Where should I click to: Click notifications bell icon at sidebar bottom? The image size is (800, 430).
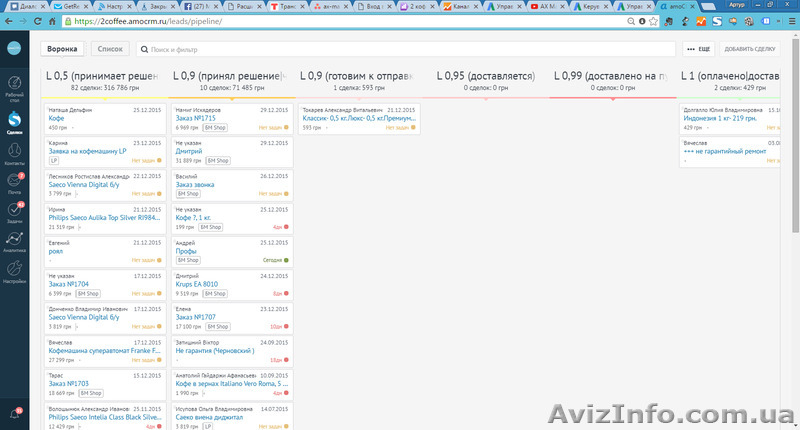pyautogui.click(x=15, y=412)
